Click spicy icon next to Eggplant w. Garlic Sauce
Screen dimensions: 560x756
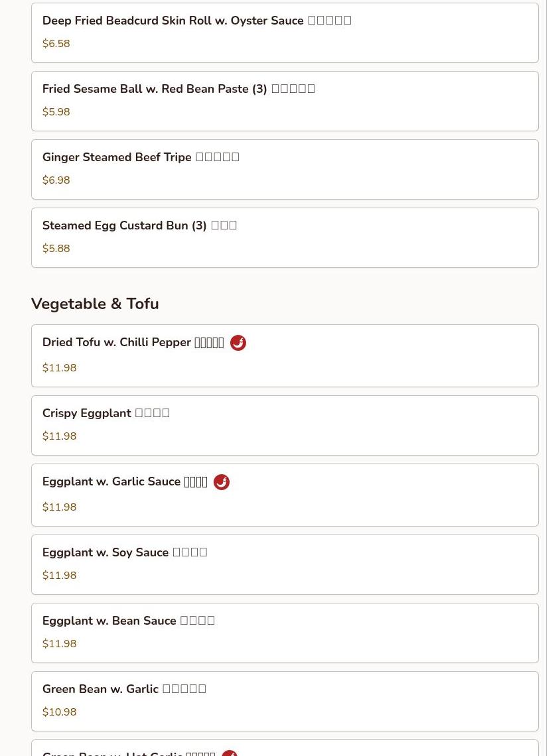(x=222, y=482)
